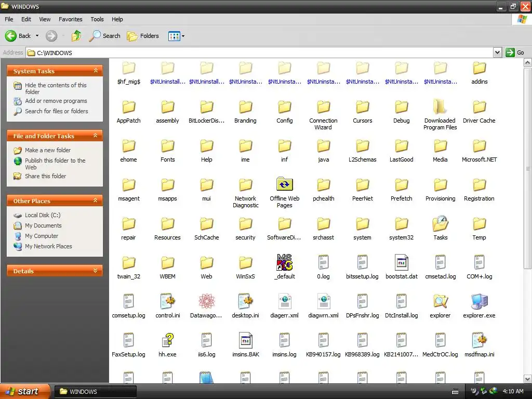Select the bootstat.dat file

(402, 267)
